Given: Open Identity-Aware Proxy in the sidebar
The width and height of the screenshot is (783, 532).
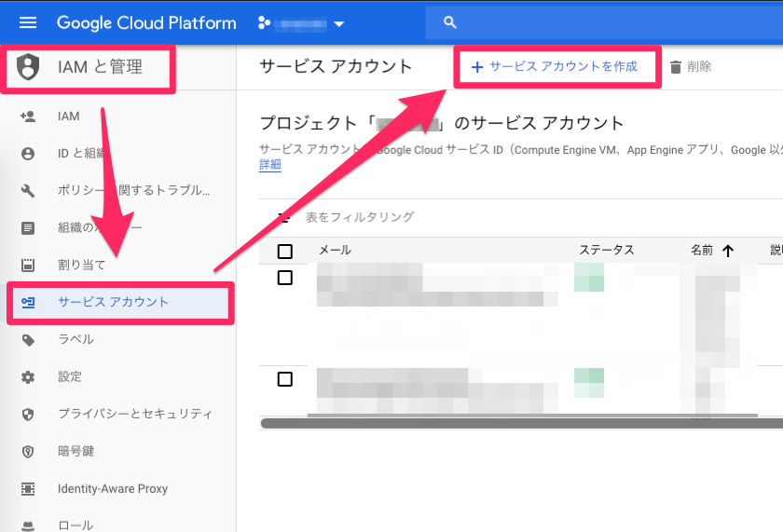Looking at the screenshot, I should pos(113,488).
